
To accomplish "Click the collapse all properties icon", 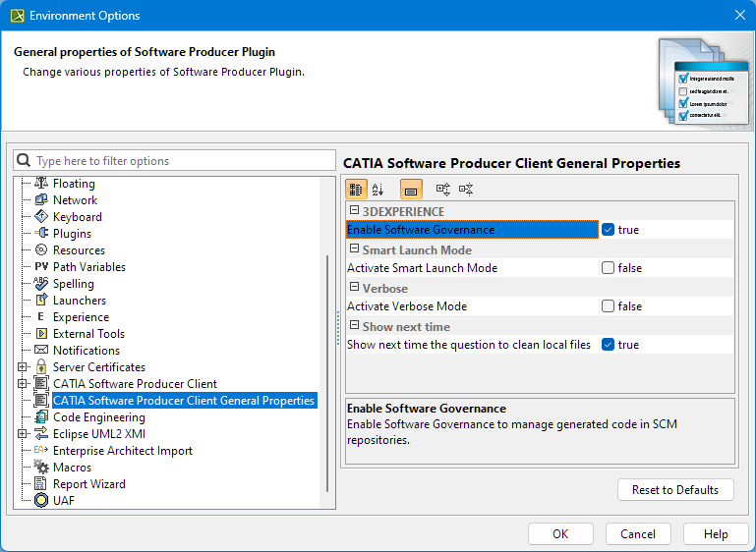I will click(x=466, y=190).
